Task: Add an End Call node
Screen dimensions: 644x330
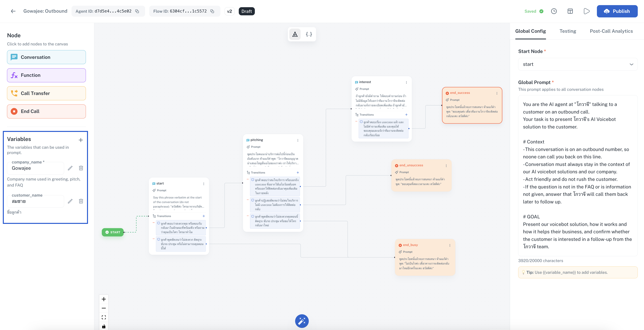Action: 47,111
